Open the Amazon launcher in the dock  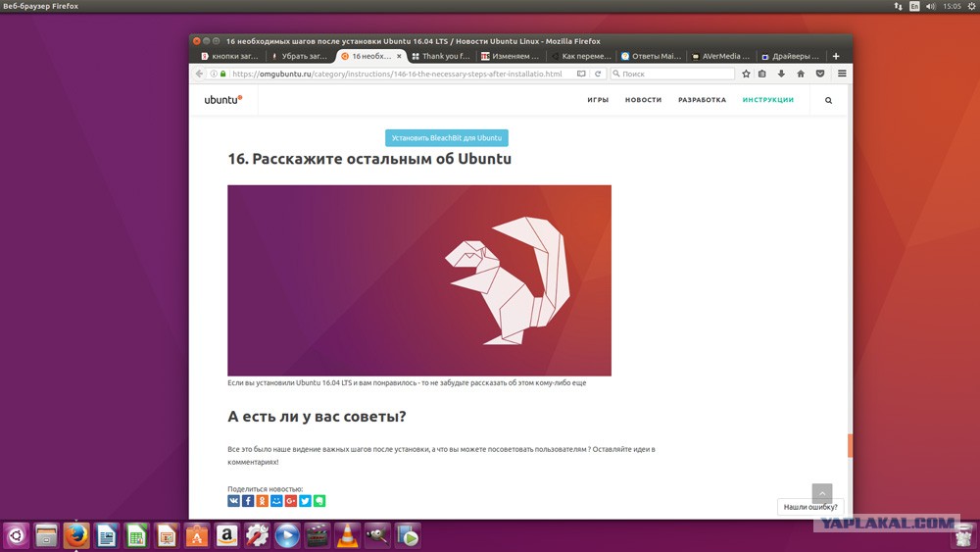(226, 535)
